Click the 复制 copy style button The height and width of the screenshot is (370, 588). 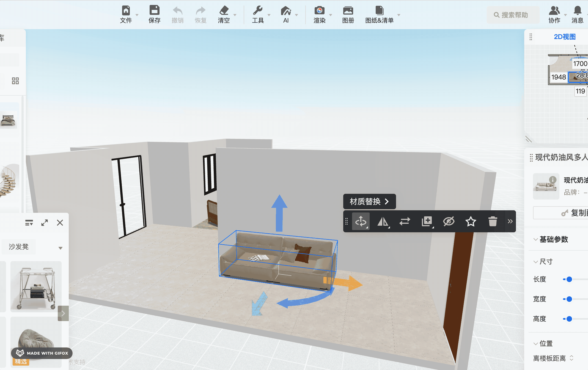[560, 213]
